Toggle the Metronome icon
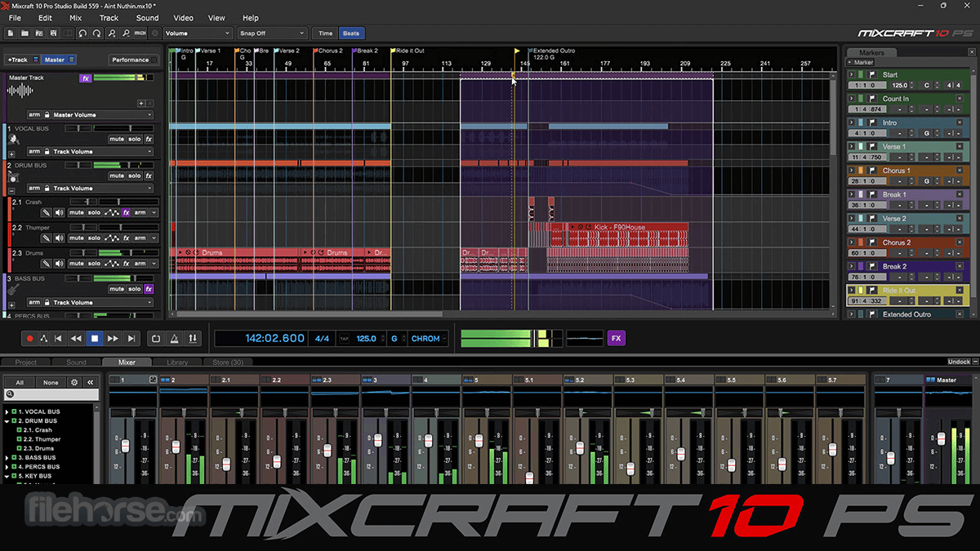This screenshot has height=551, width=980. 174,339
